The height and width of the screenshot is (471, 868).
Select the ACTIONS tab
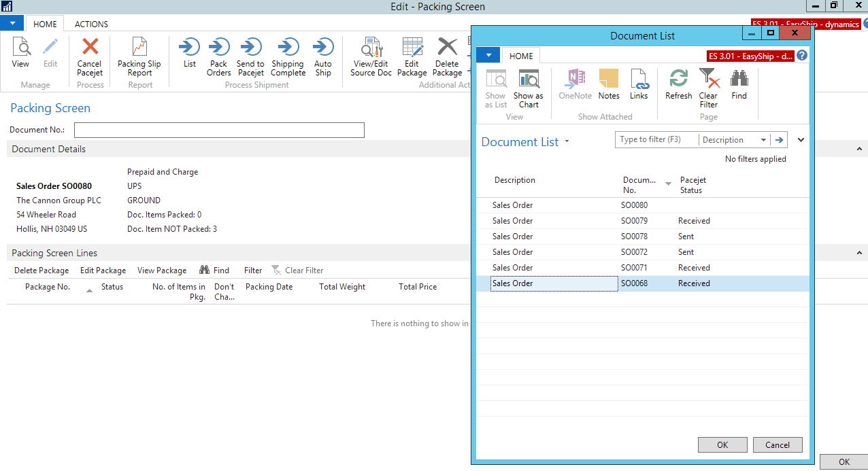pyautogui.click(x=91, y=24)
